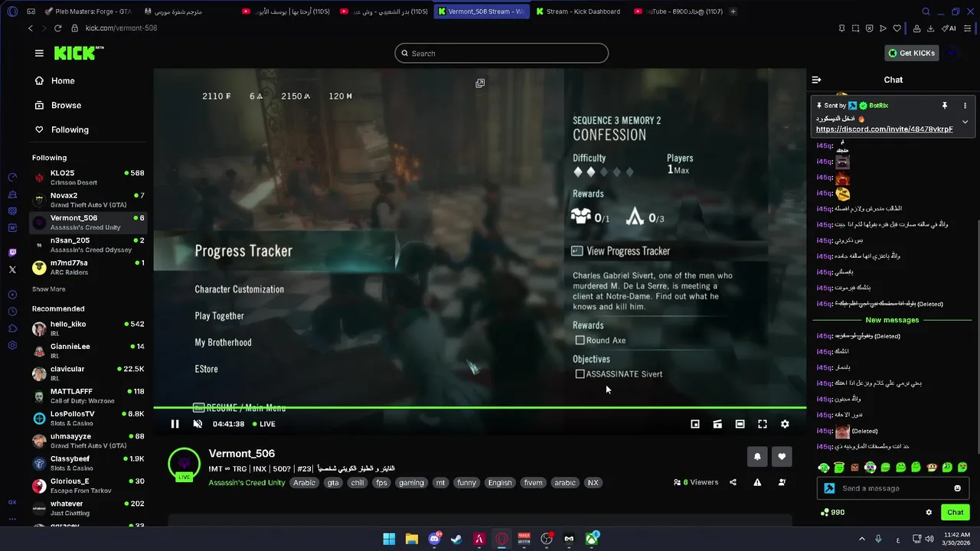This screenshot has height=551, width=980.
Task: Open a new browser tab
Action: tap(733, 11)
